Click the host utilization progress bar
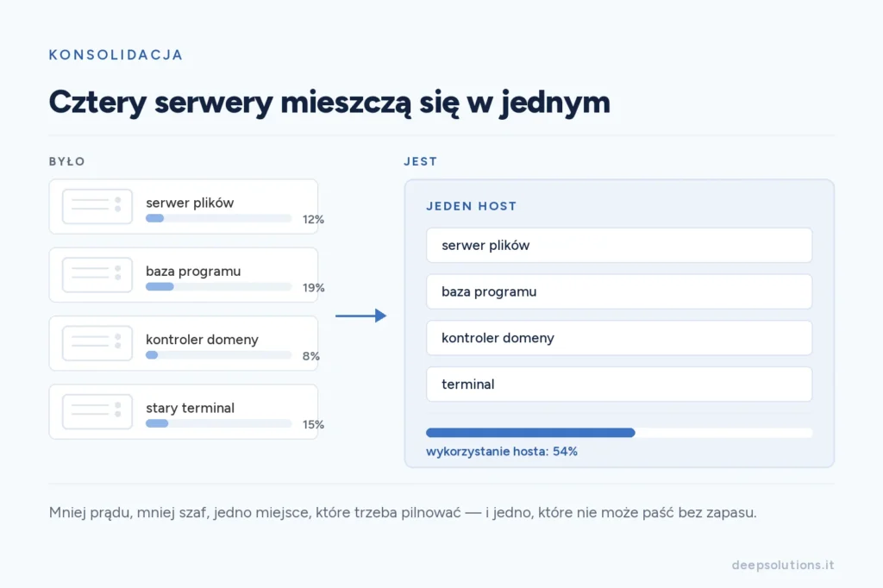 click(x=619, y=433)
